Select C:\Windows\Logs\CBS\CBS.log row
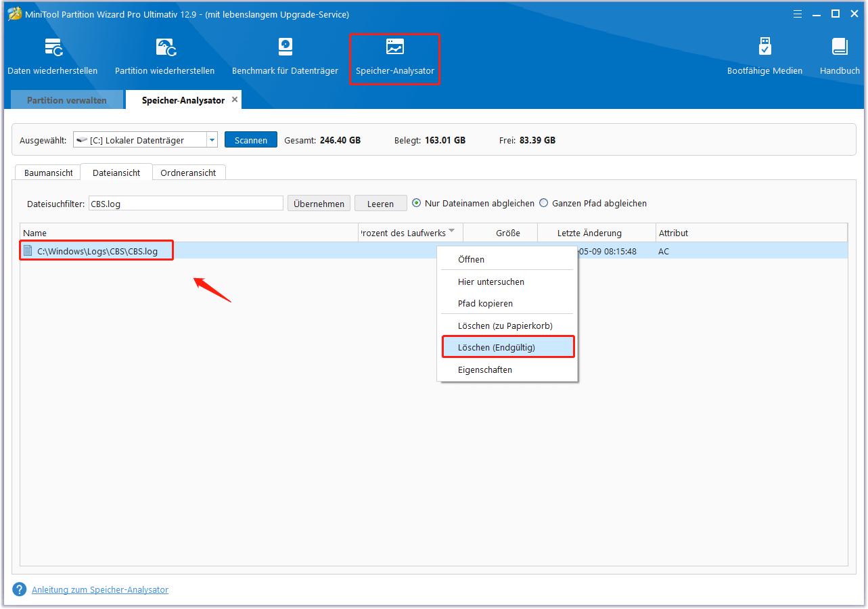Image resolution: width=868 pixels, height=609 pixels. (x=434, y=251)
